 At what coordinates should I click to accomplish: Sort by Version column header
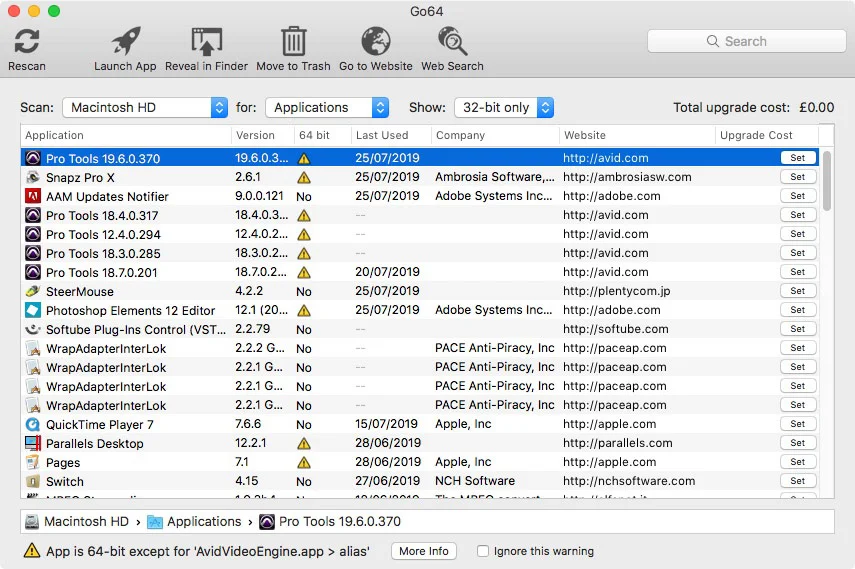(263, 135)
